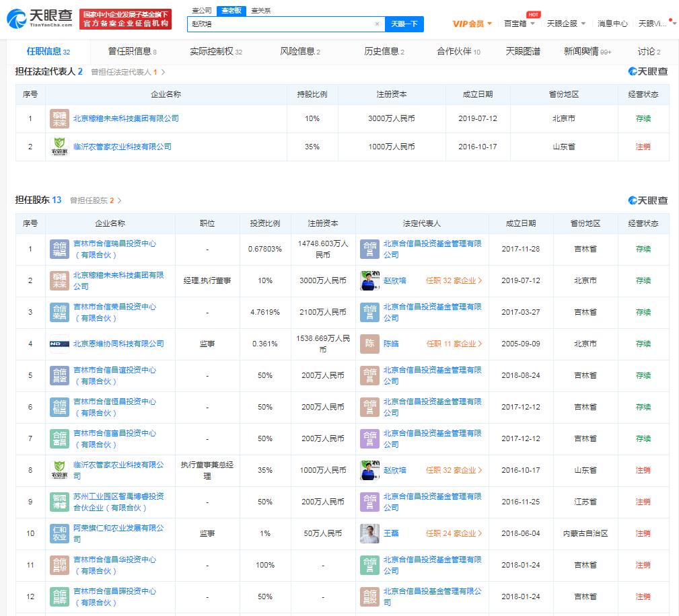Click logo icon of 吉林市合信昌晖投资中心
This screenshot has height=616, width=679.
point(59,597)
